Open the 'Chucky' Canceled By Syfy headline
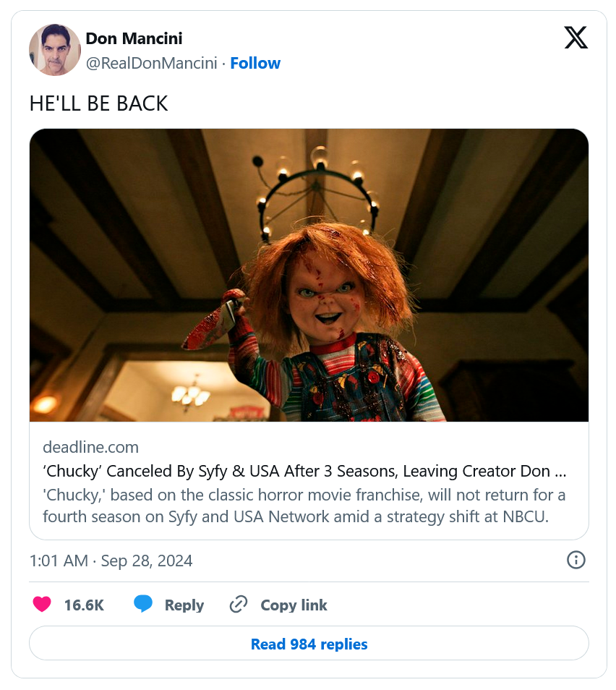616x690 pixels. 304,471
